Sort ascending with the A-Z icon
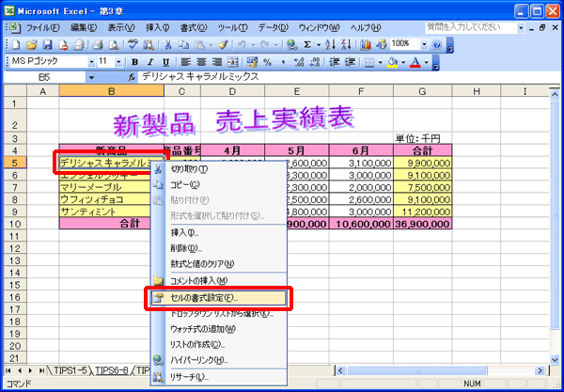 pyautogui.click(x=330, y=44)
